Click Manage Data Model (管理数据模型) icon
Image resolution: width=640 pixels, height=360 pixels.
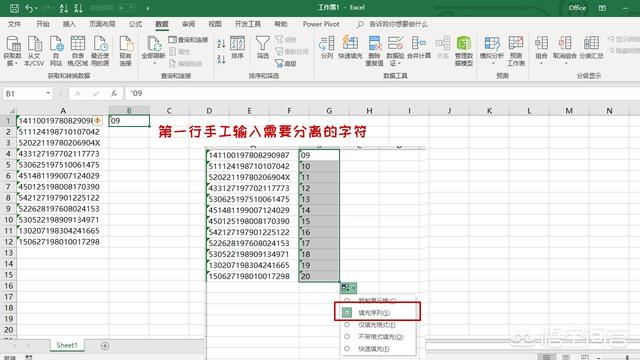pyautogui.click(x=464, y=51)
